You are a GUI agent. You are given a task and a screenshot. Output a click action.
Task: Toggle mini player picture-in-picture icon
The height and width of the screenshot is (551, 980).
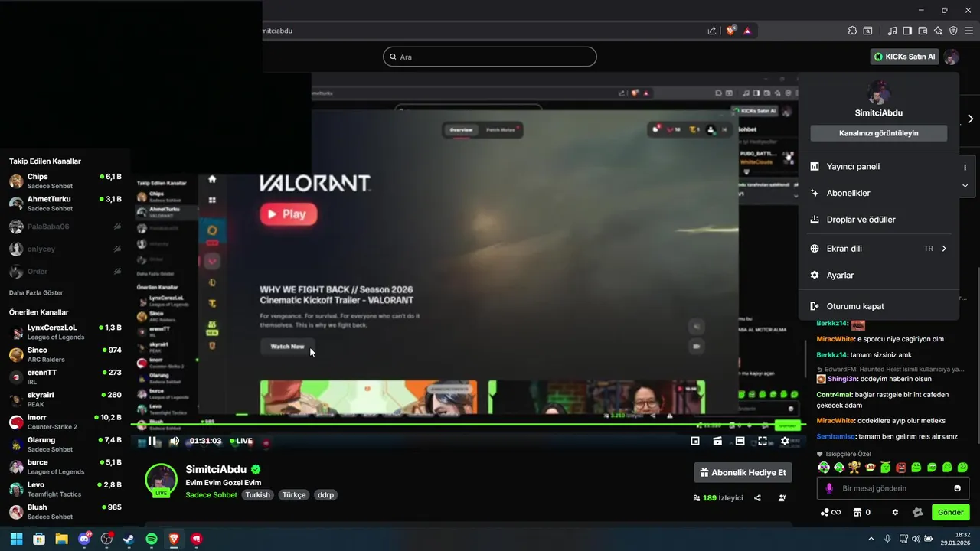tap(695, 441)
